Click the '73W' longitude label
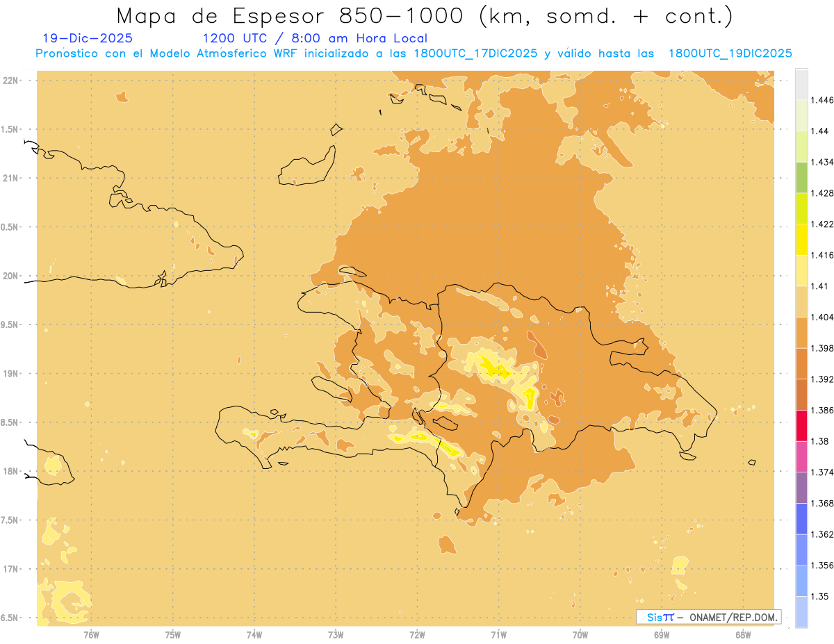Screen dimensions: 834x644 pos(336,634)
